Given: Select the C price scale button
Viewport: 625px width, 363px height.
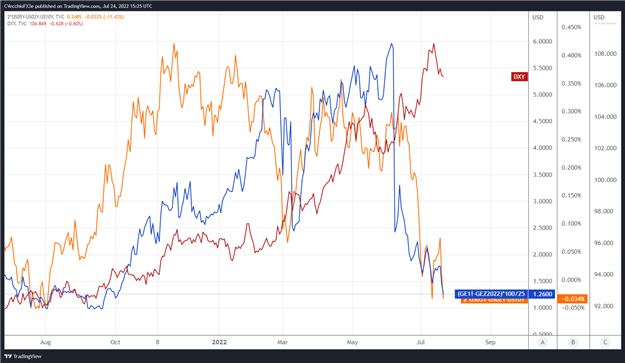Looking at the screenshot, I should click(605, 342).
